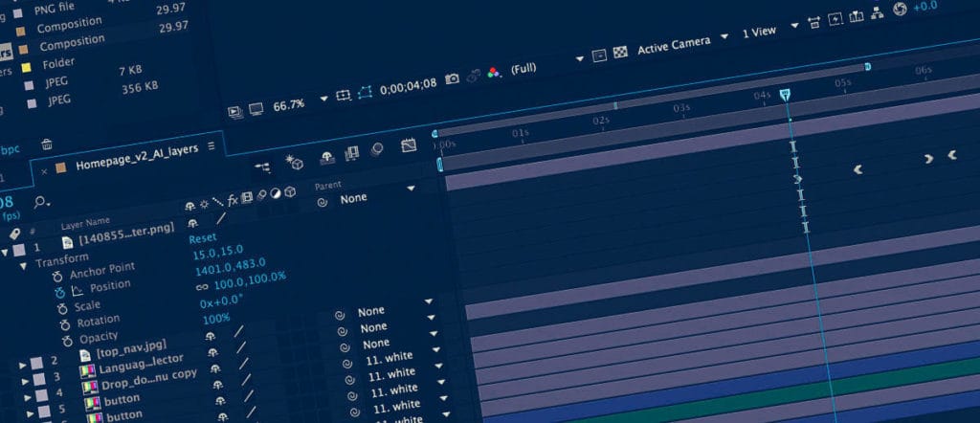
Task: Click the pixel aspect ratio correction icon
Action: [813, 23]
